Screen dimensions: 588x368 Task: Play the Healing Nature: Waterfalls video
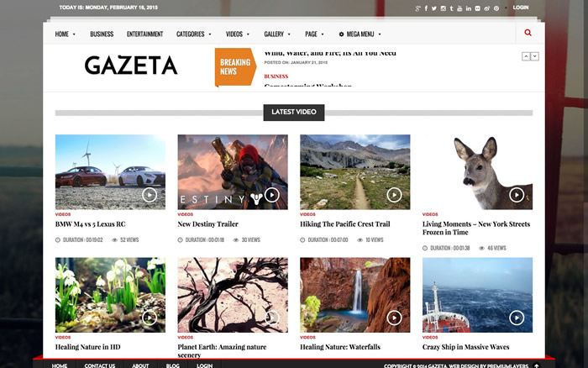[x=394, y=318]
